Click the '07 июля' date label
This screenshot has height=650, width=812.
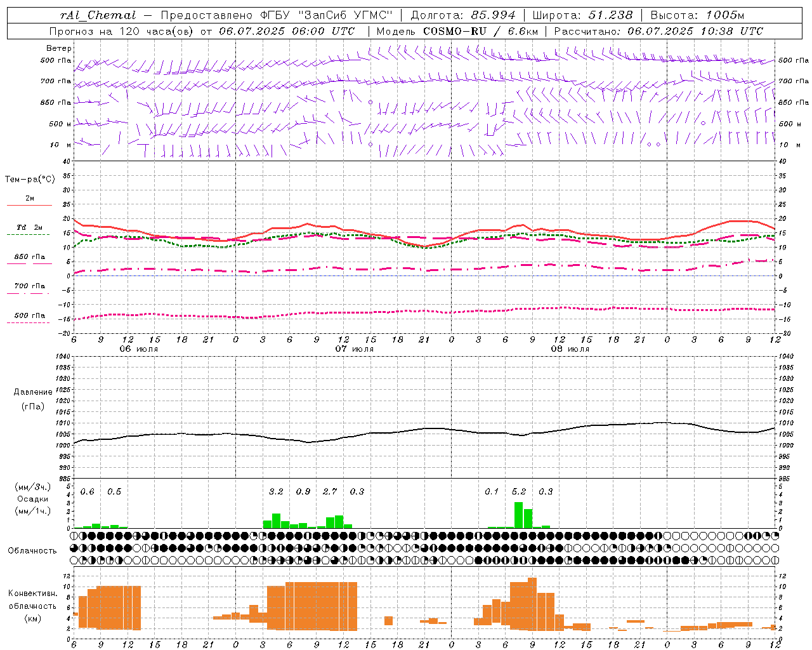(355, 349)
